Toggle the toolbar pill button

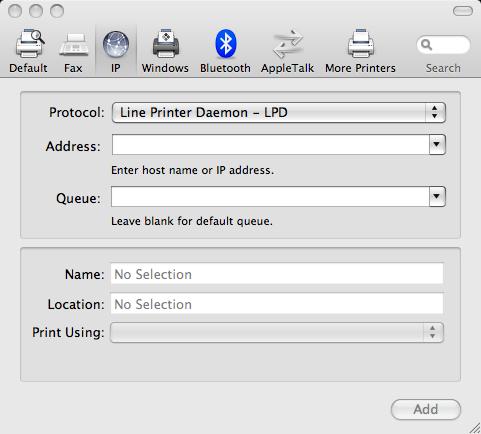point(463,11)
